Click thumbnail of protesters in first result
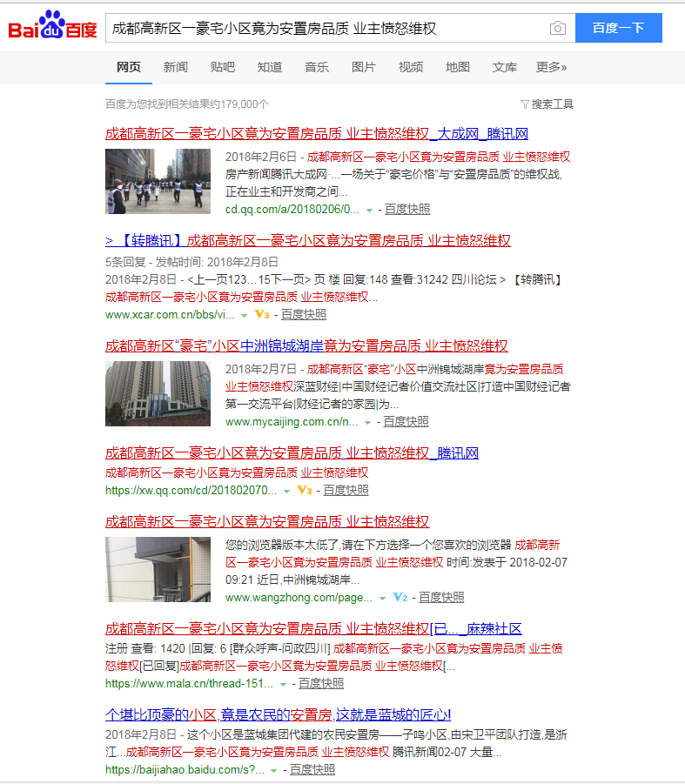The width and height of the screenshot is (685, 784). pyautogui.click(x=158, y=182)
